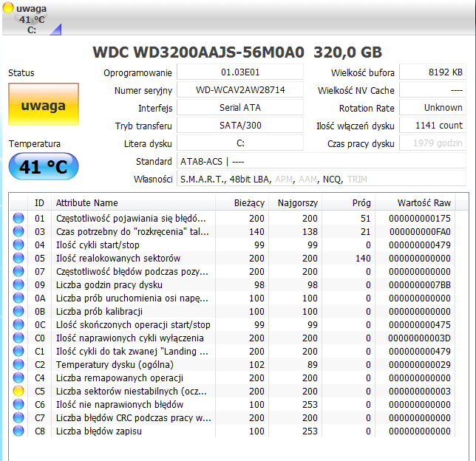Viewport: 476px width, 461px height.
Task: Click the serial number field WD-WCAV2AW28714
Action: tap(240, 90)
